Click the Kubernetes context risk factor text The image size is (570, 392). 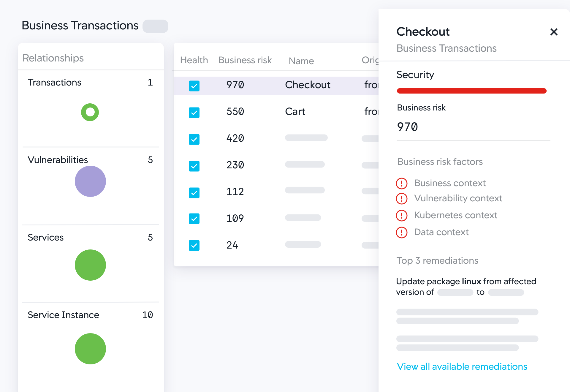(455, 215)
